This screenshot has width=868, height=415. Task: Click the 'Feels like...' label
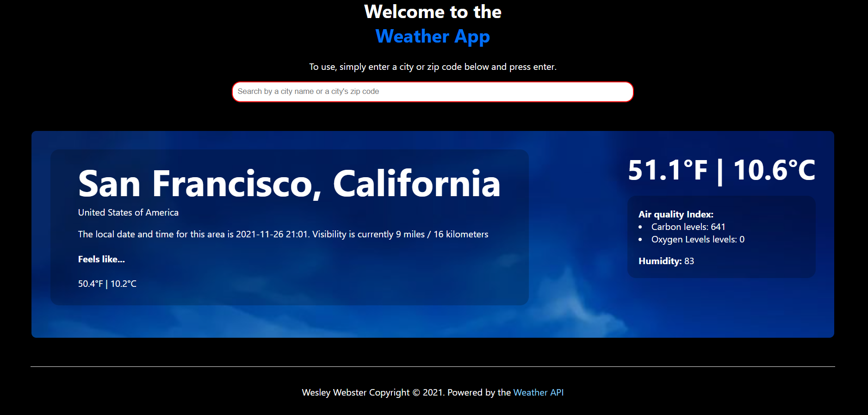101,259
